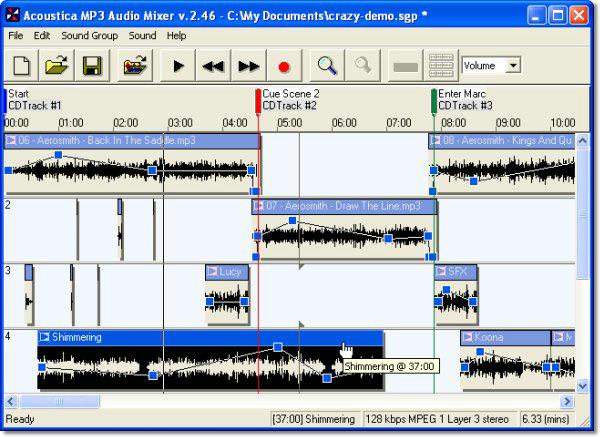Save the project with the floppy disk icon

92,66
